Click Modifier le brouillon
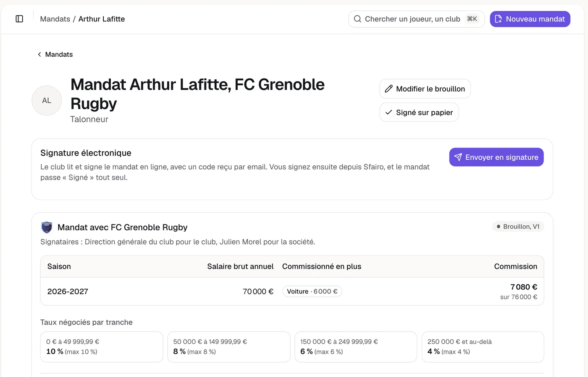 [x=425, y=89]
